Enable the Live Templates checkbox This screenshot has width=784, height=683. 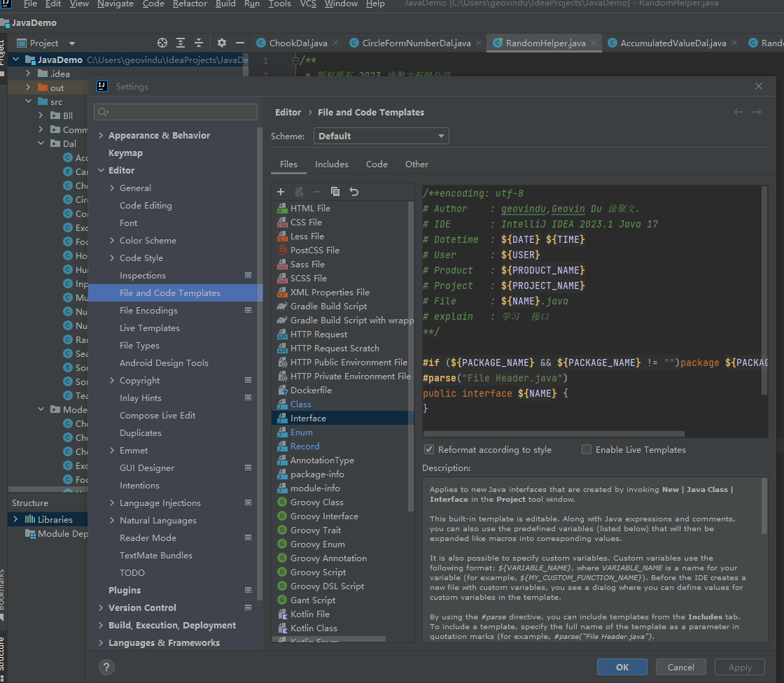point(587,449)
